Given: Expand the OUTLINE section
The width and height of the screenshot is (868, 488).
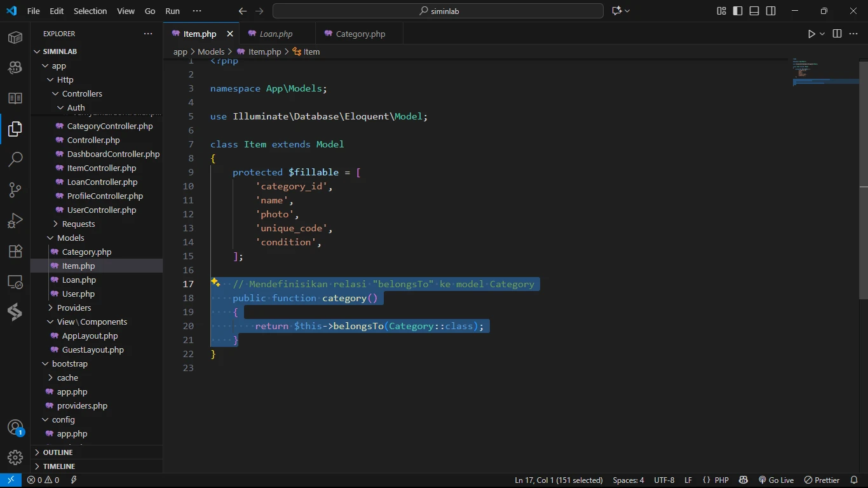Looking at the screenshot, I should pyautogui.click(x=58, y=452).
